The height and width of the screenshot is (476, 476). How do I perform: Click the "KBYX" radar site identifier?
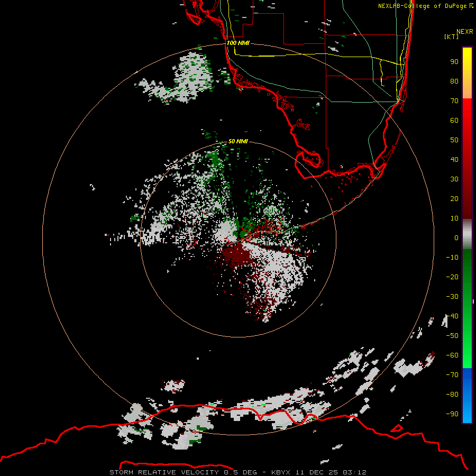281,472
